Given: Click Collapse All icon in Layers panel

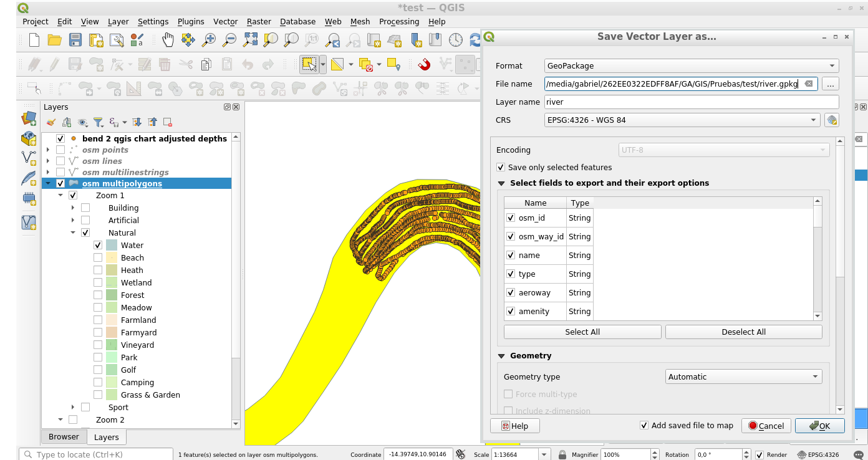Looking at the screenshot, I should click(x=152, y=122).
